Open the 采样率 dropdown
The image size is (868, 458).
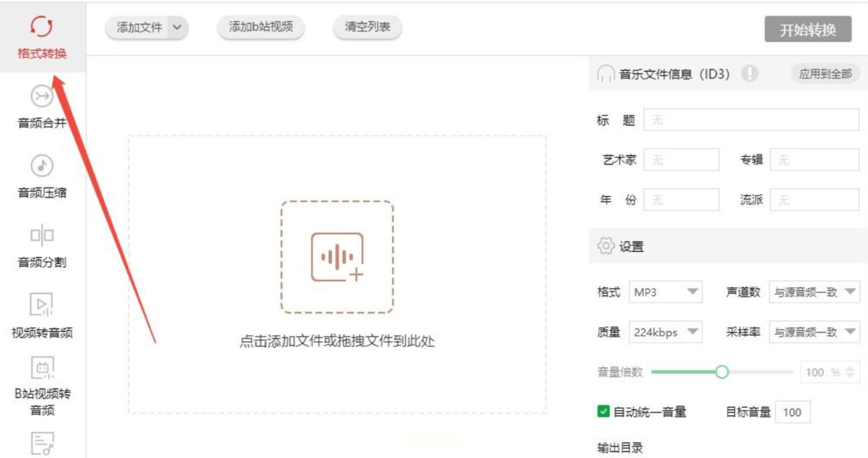(814, 332)
